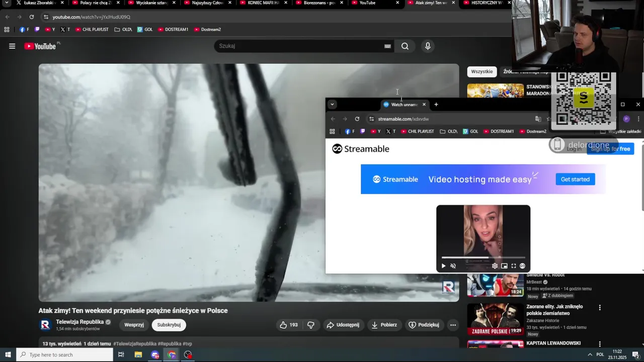Dislike the video with thumbs down
Screen dimensions: 644x362
coord(311,325)
